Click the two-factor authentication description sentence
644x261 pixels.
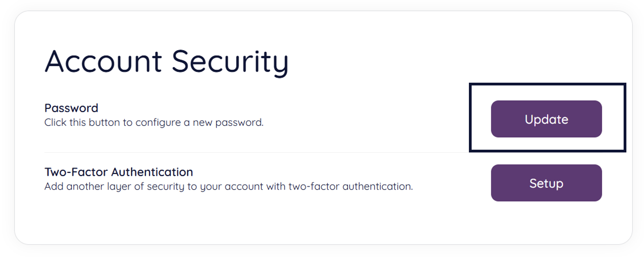click(228, 187)
